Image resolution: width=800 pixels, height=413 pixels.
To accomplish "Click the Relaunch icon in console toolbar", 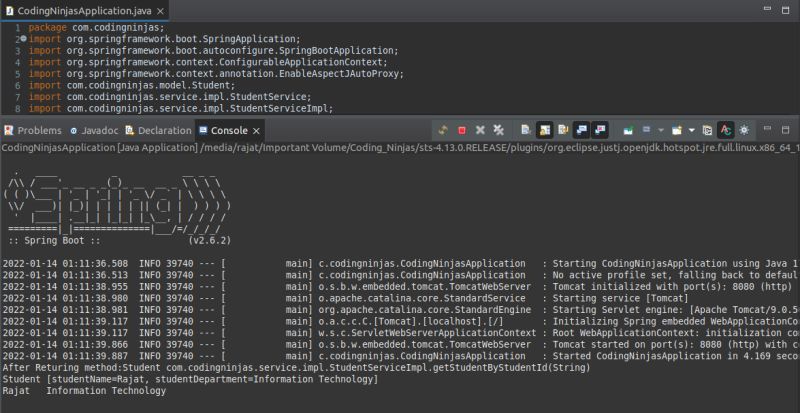I will point(443,130).
